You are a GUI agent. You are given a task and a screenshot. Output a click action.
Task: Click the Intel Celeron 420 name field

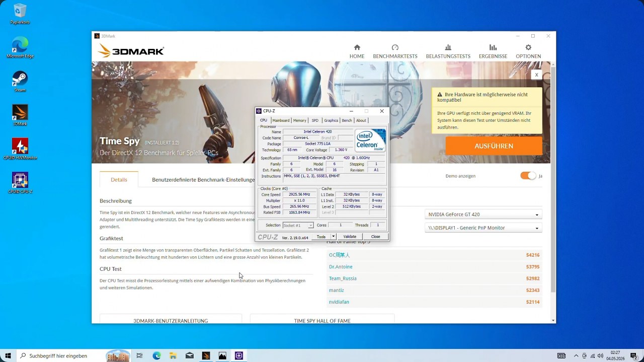coord(317,132)
